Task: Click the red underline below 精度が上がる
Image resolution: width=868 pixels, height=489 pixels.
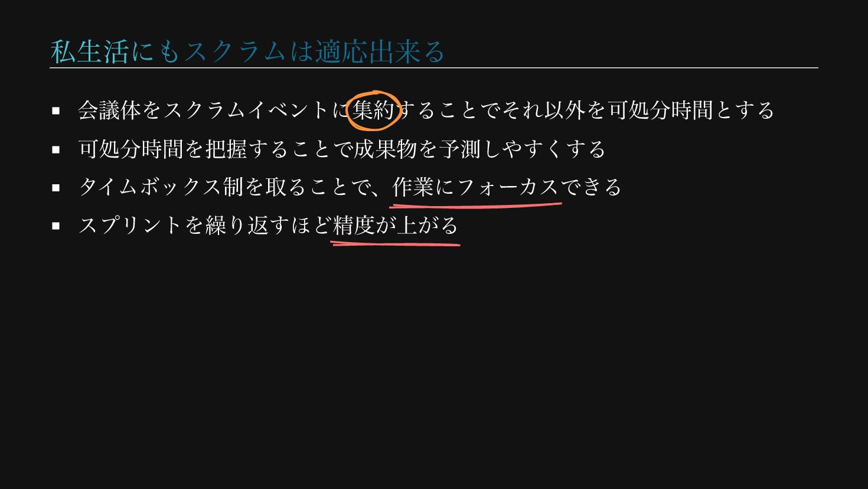Action: click(396, 243)
